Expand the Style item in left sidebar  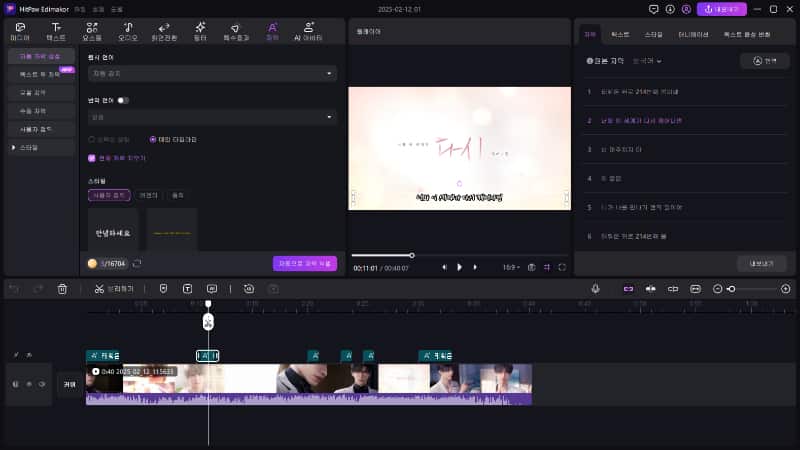[x=13, y=147]
